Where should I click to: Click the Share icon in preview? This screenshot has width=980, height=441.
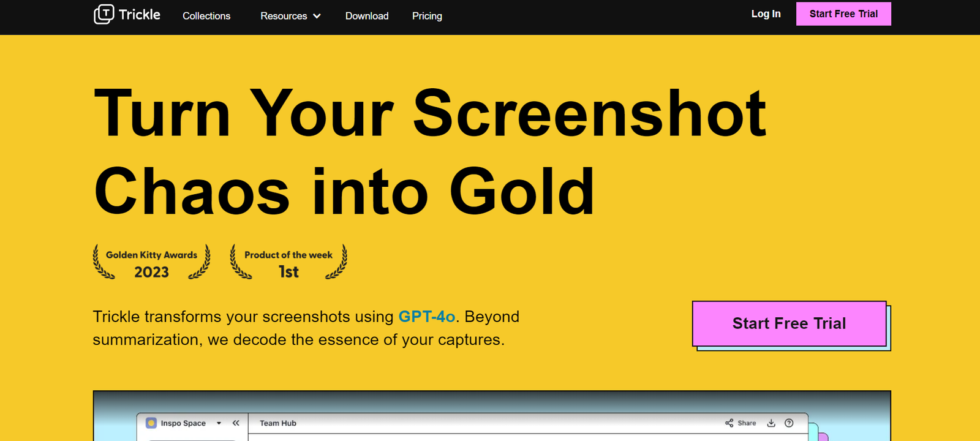(x=729, y=423)
